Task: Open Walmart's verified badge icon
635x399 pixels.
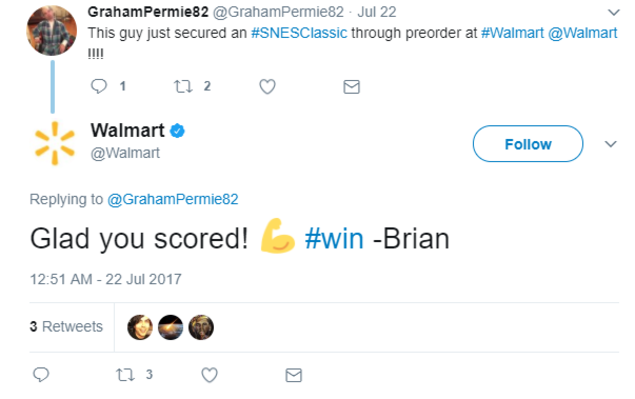Action: click(x=177, y=131)
